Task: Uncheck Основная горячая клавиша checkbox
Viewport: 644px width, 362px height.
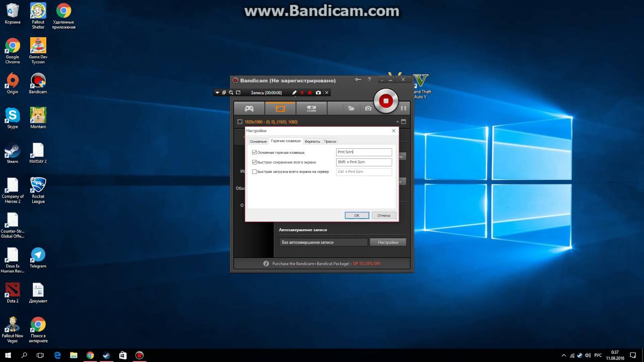Action: click(x=254, y=152)
